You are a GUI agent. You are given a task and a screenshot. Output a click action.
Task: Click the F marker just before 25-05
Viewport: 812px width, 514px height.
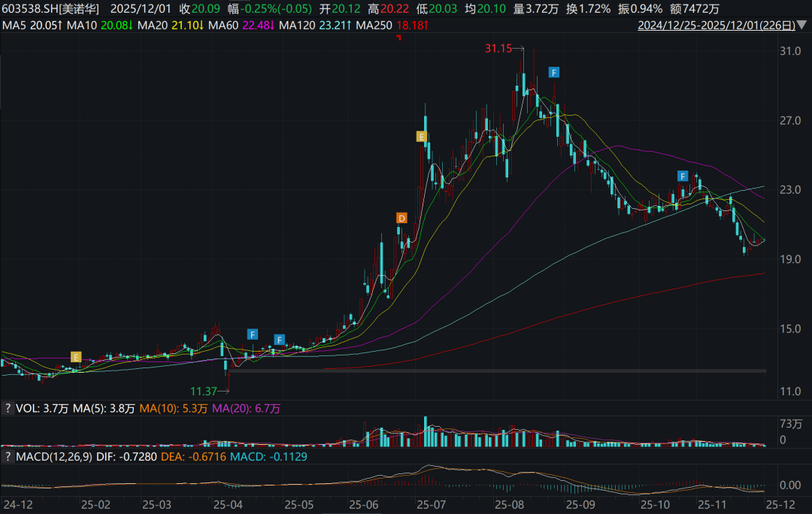(279, 340)
